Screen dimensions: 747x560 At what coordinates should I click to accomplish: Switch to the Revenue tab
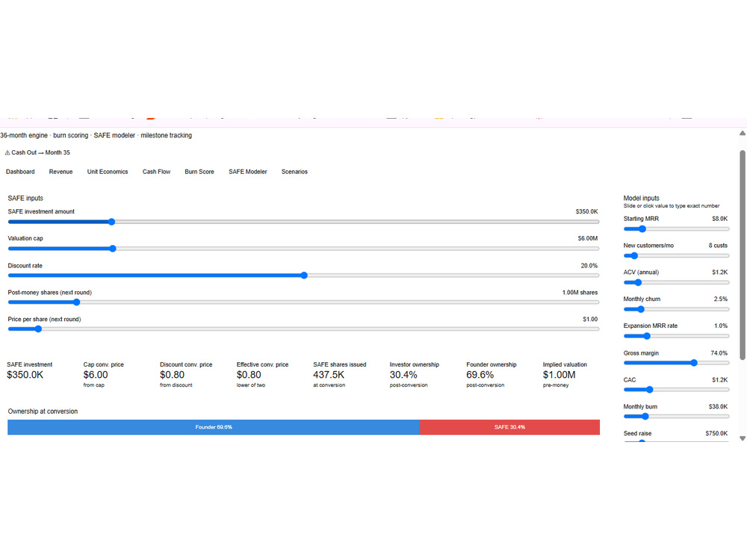point(61,172)
